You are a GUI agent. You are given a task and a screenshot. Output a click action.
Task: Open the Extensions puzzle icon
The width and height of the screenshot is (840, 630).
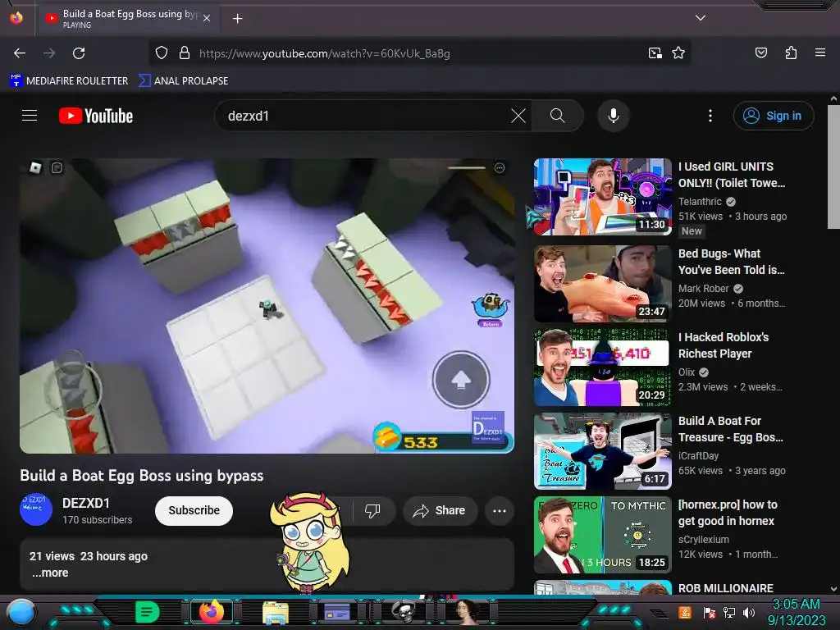[x=791, y=52]
